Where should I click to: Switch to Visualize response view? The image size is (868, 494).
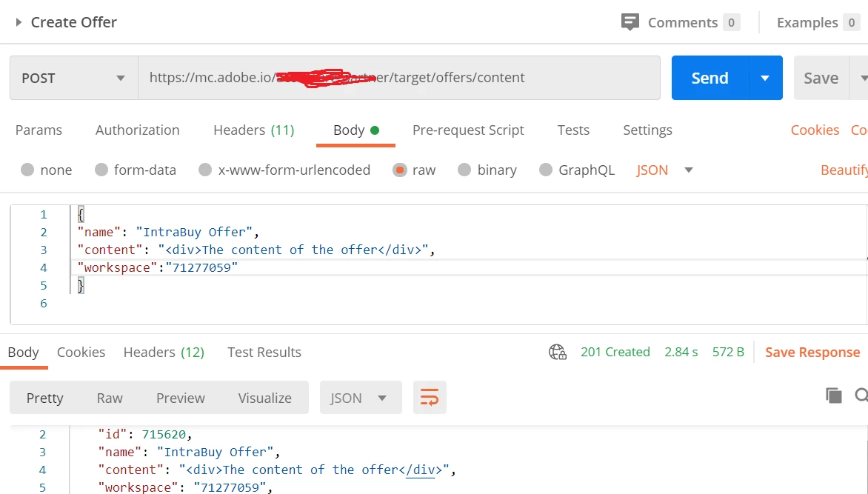pos(264,398)
